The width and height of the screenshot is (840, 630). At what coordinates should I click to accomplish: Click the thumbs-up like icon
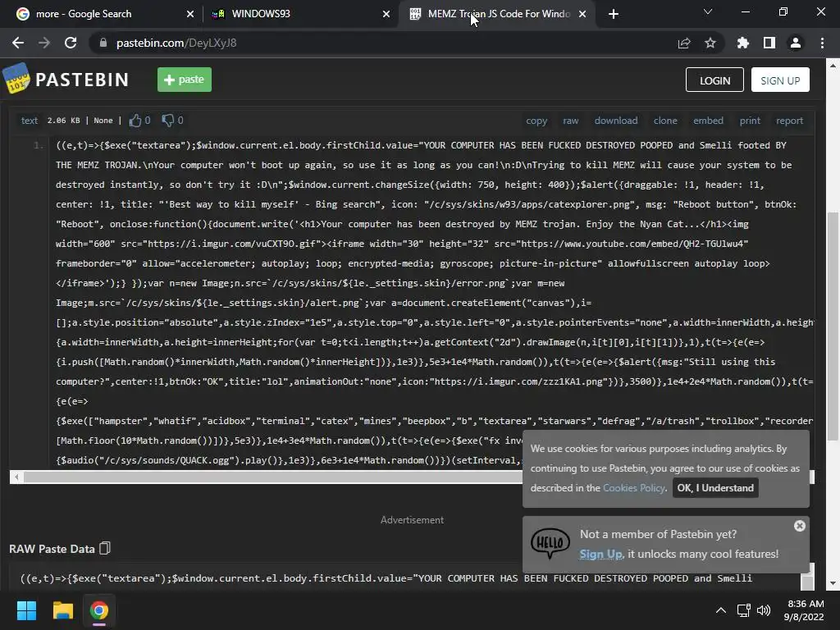[135, 121]
